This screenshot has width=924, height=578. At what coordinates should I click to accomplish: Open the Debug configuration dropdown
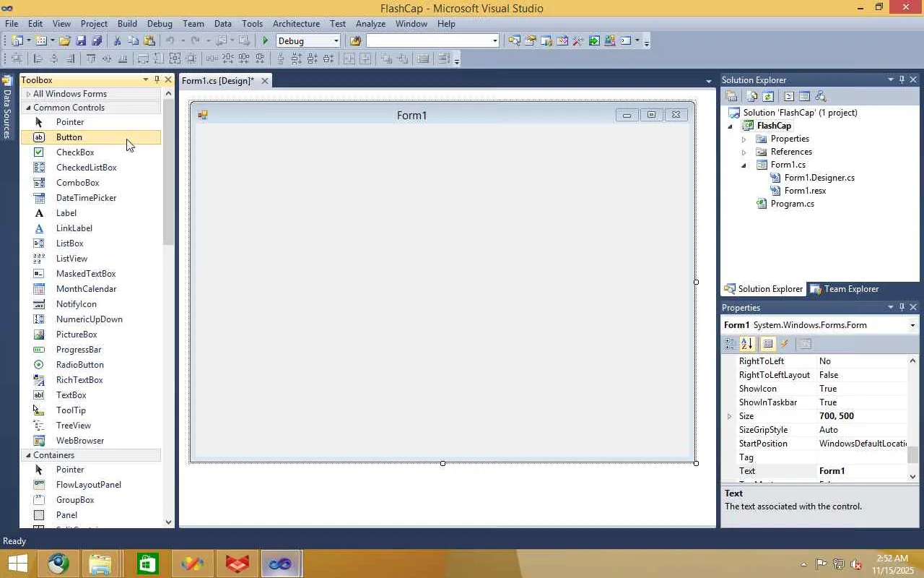click(336, 41)
